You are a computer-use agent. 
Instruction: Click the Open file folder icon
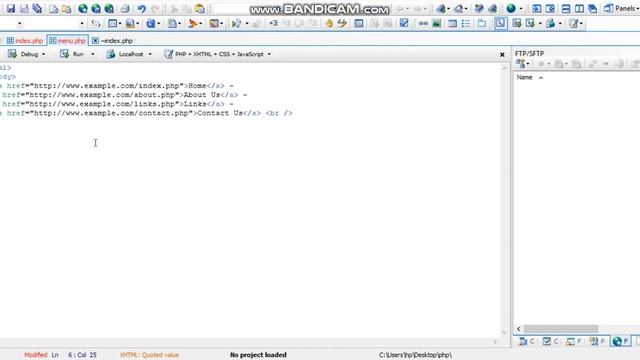pos(67,9)
